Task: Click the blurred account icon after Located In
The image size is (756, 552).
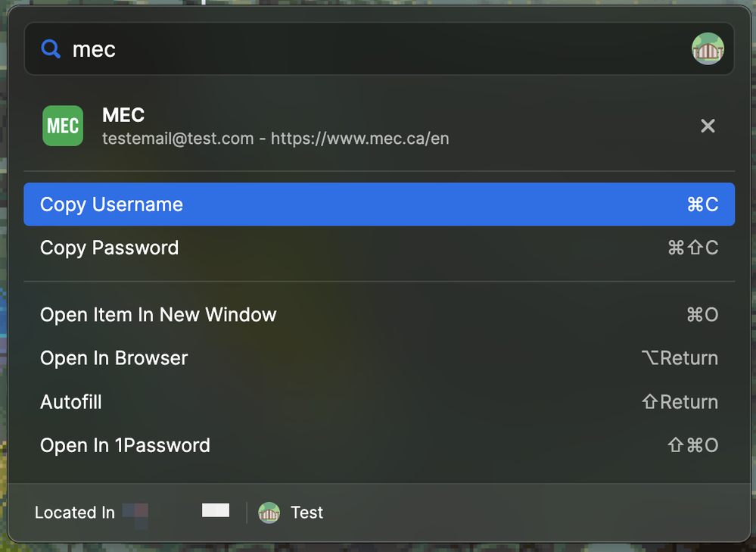Action: [135, 512]
